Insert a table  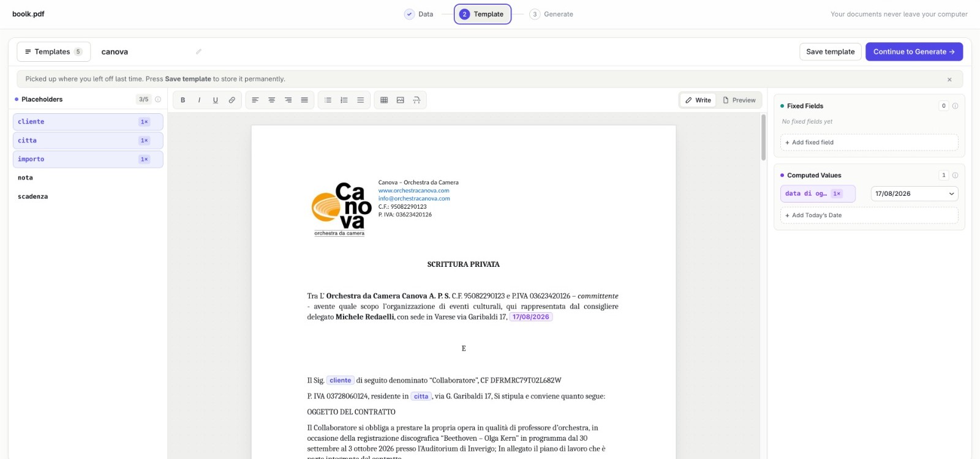pos(384,100)
